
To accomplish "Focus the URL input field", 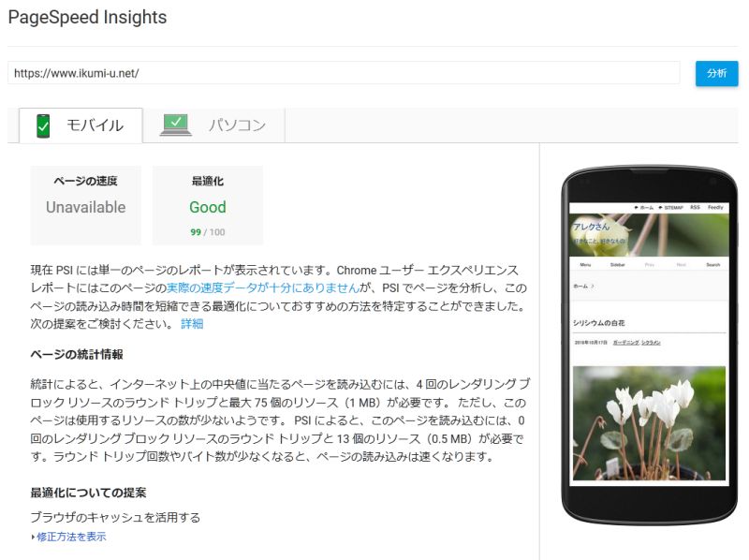I will [344, 73].
